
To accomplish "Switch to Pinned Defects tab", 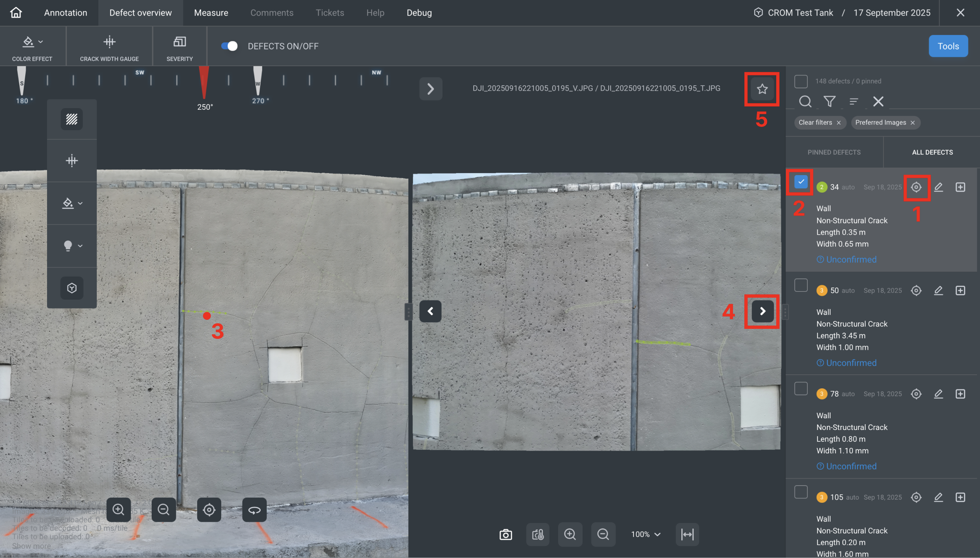I will click(834, 153).
